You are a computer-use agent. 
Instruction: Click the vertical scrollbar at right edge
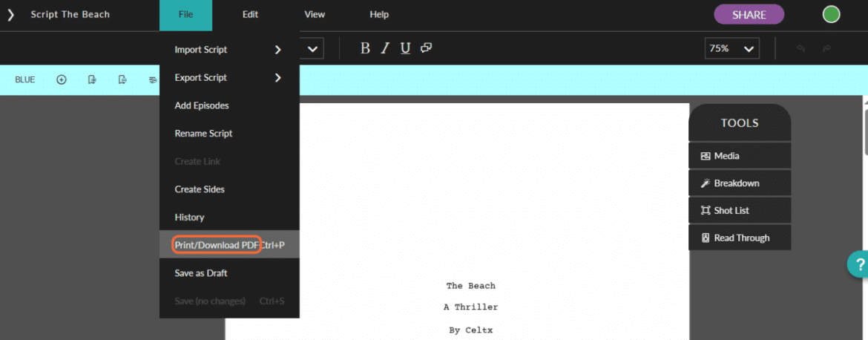865,131
